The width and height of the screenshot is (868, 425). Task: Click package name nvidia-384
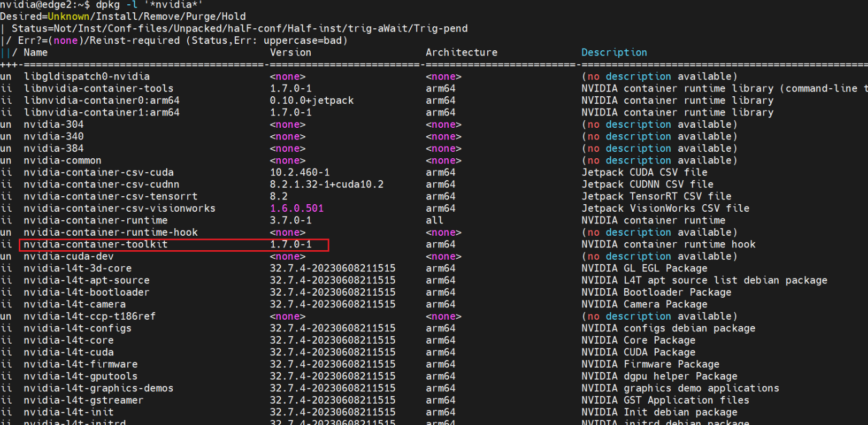(x=53, y=148)
